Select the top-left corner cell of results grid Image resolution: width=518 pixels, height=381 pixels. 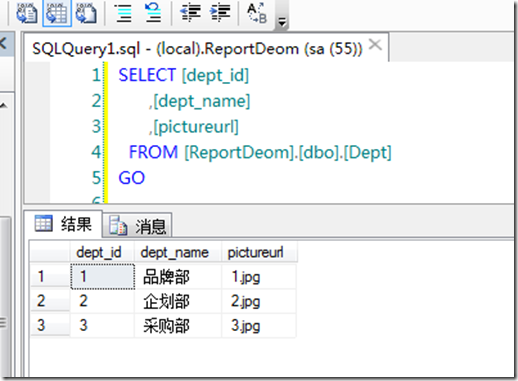[50, 252]
